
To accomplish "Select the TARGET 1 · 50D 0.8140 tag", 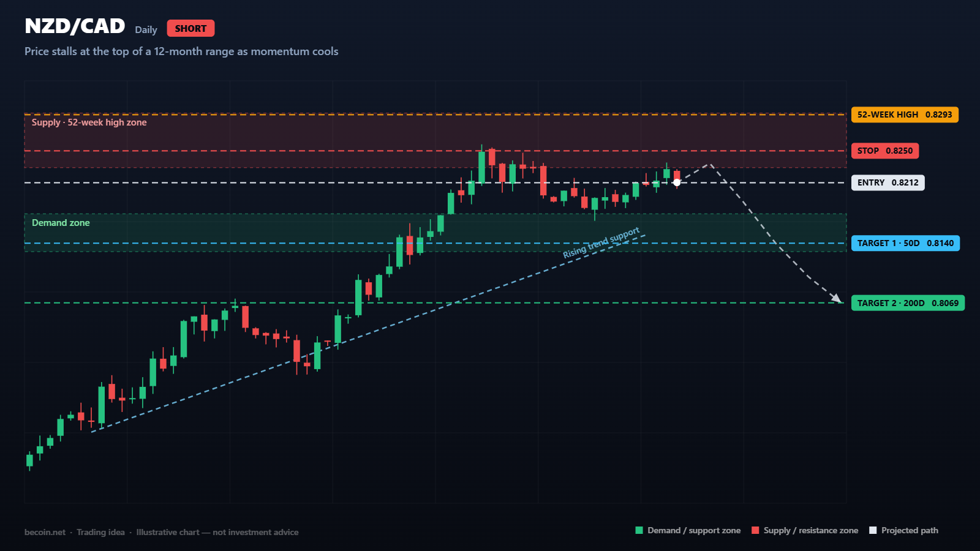I will 906,243.
